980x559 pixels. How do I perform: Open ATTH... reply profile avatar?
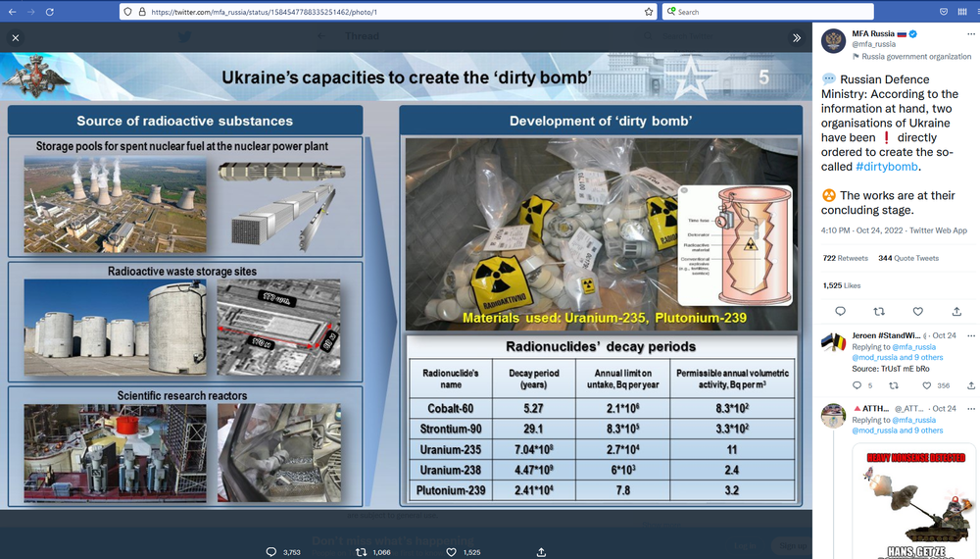(833, 416)
